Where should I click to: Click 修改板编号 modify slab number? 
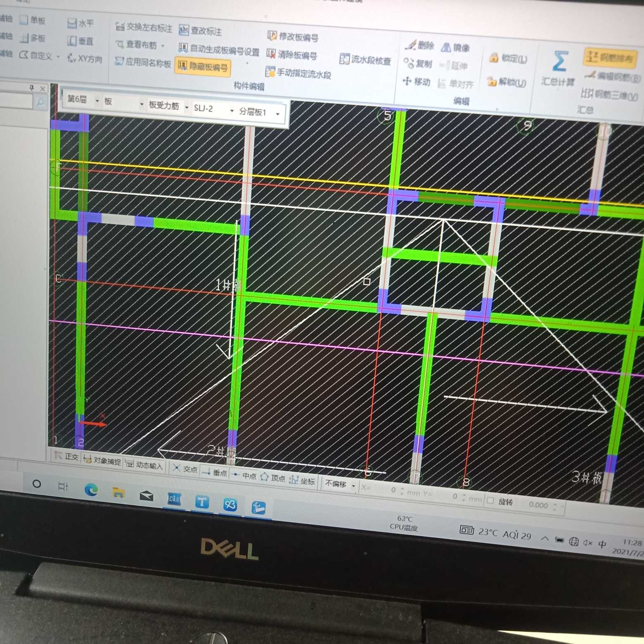pos(293,37)
